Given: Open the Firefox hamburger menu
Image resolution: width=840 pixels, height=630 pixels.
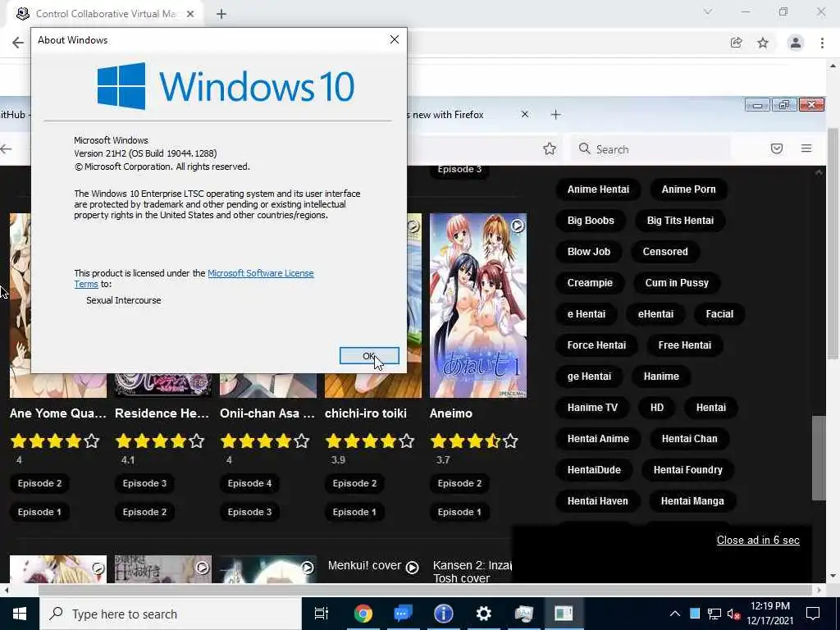Looking at the screenshot, I should [806, 148].
